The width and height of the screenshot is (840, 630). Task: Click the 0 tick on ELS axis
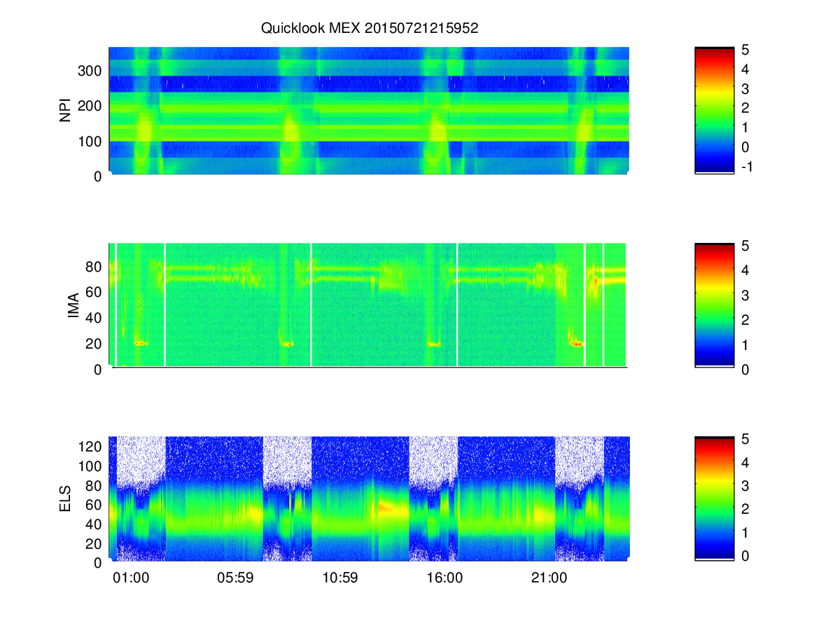(99, 562)
